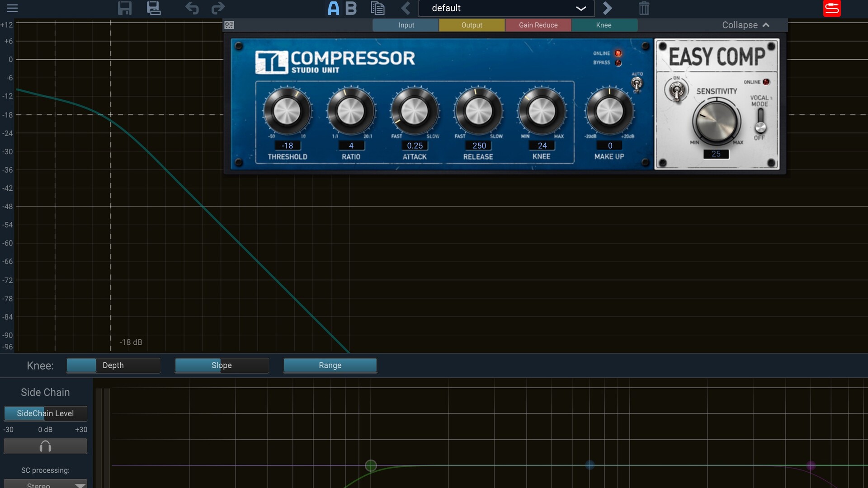Click the Easy Comp Online LED
The height and width of the screenshot is (488, 868).
click(x=766, y=82)
